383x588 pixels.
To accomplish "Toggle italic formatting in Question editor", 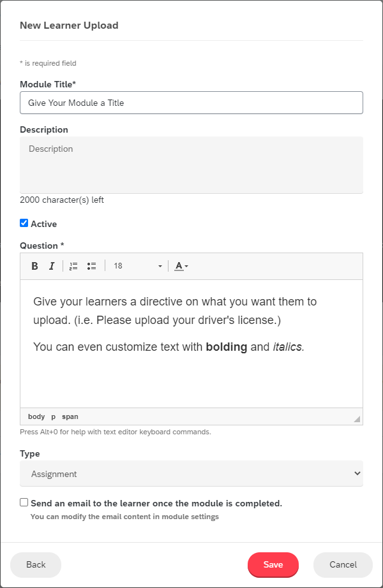I will tap(52, 266).
